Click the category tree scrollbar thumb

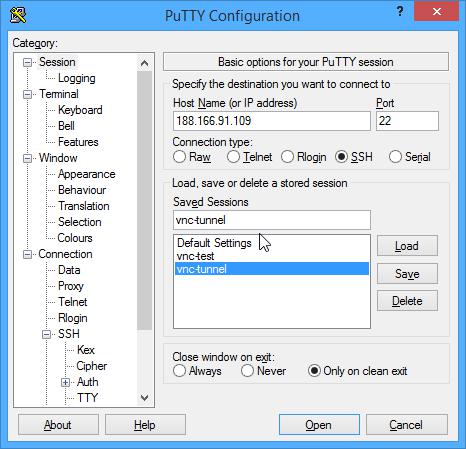[x=145, y=201]
